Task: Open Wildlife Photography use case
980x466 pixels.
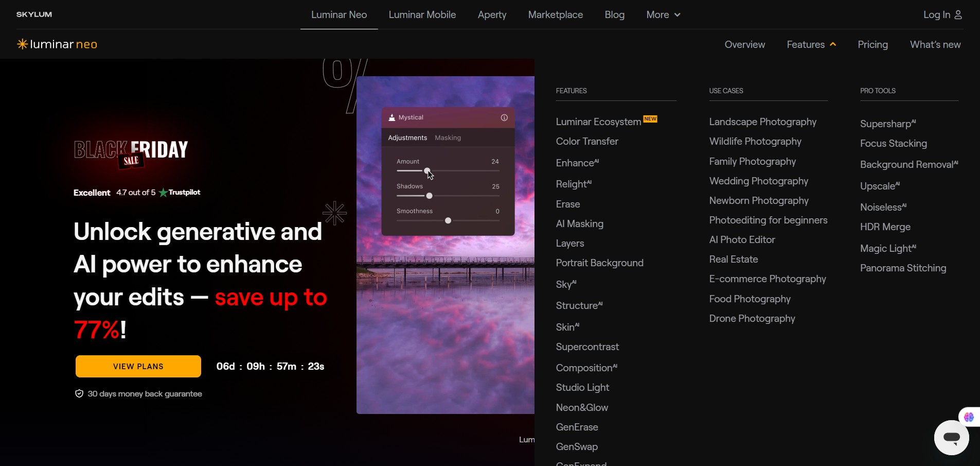Action: tap(755, 142)
